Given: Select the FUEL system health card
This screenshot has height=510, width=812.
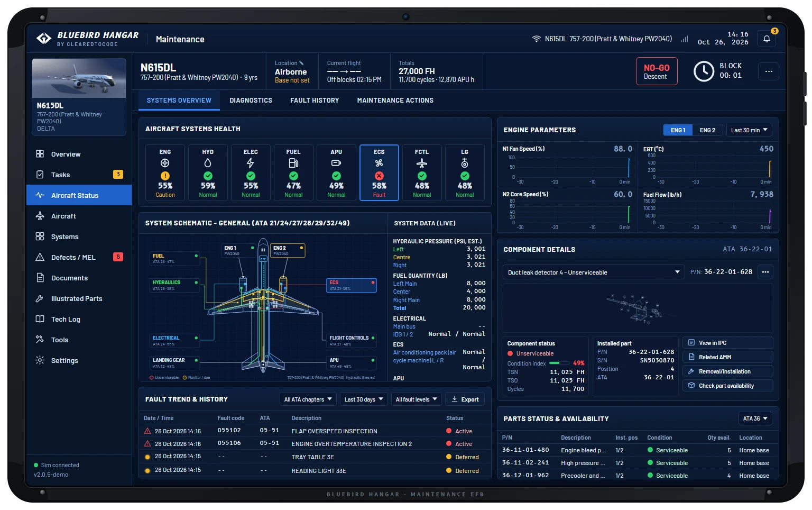Looking at the screenshot, I should pyautogui.click(x=293, y=172).
